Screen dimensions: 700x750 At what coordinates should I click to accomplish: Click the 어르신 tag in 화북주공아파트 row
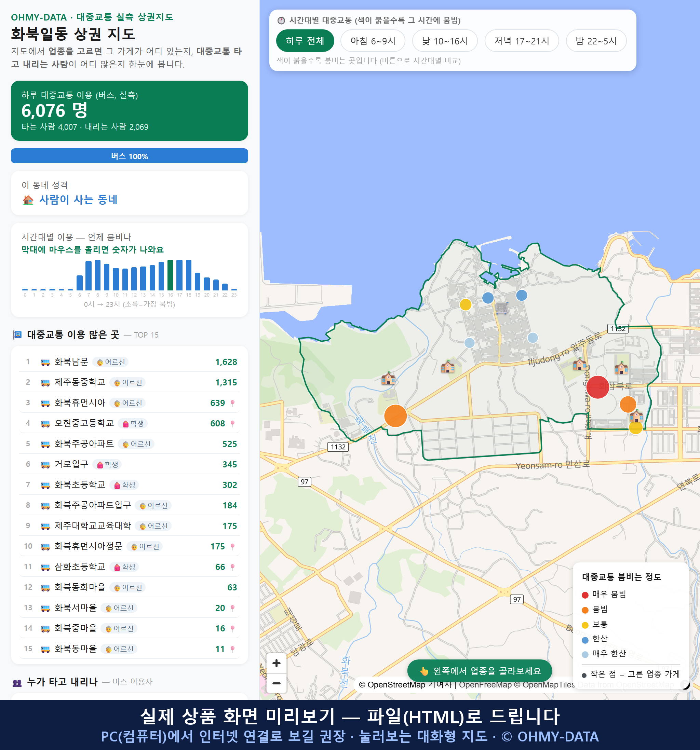point(136,444)
